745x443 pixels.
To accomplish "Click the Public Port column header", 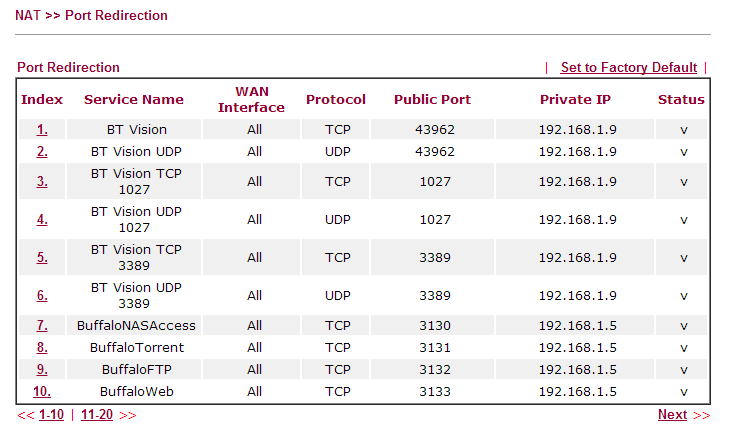I will point(432,99).
